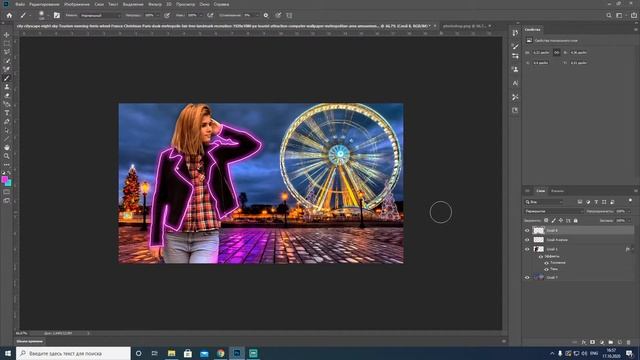Toggle layer filtering switch in Layers panel
The height and width of the screenshot is (360, 640).
pos(630,201)
